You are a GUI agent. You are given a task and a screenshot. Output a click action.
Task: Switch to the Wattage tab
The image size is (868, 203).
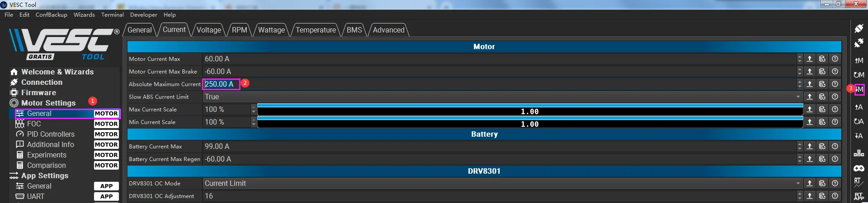coord(271,30)
